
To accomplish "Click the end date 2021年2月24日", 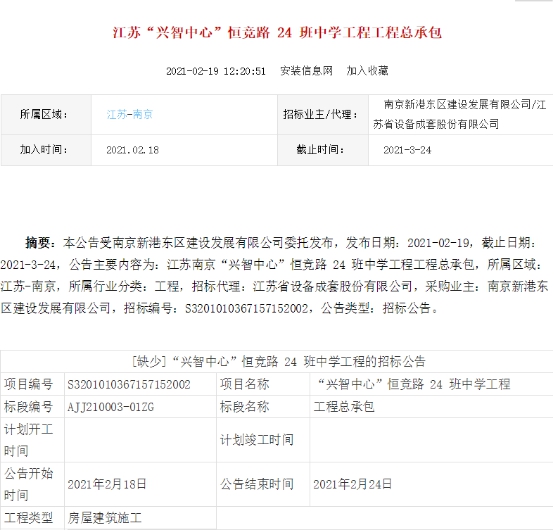I will pos(352,484).
